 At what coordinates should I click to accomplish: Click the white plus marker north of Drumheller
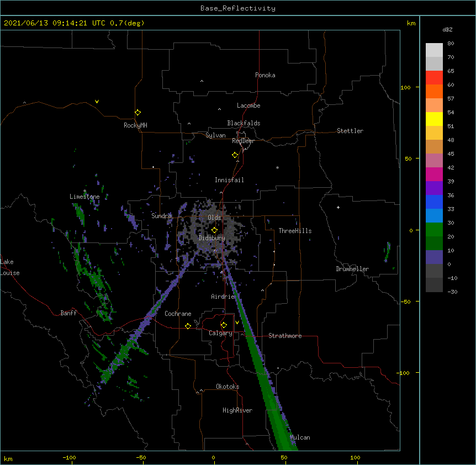click(338, 207)
